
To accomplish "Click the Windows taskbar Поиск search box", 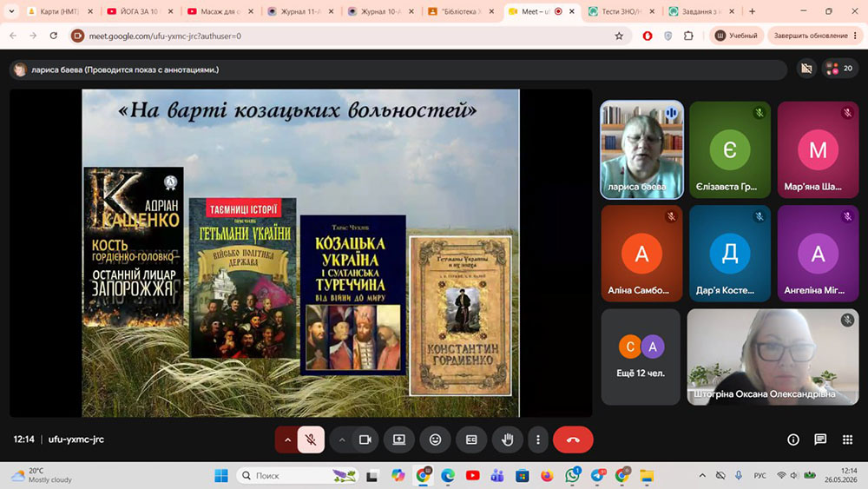I will point(299,475).
